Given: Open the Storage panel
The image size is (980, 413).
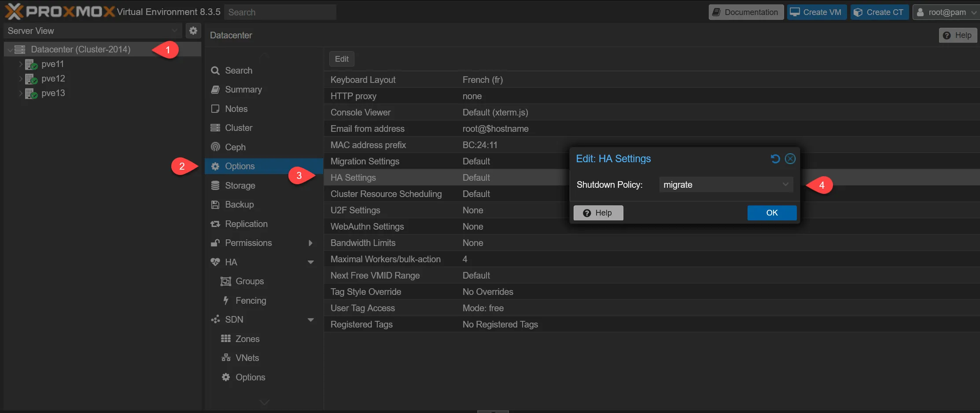Looking at the screenshot, I should click(x=240, y=186).
